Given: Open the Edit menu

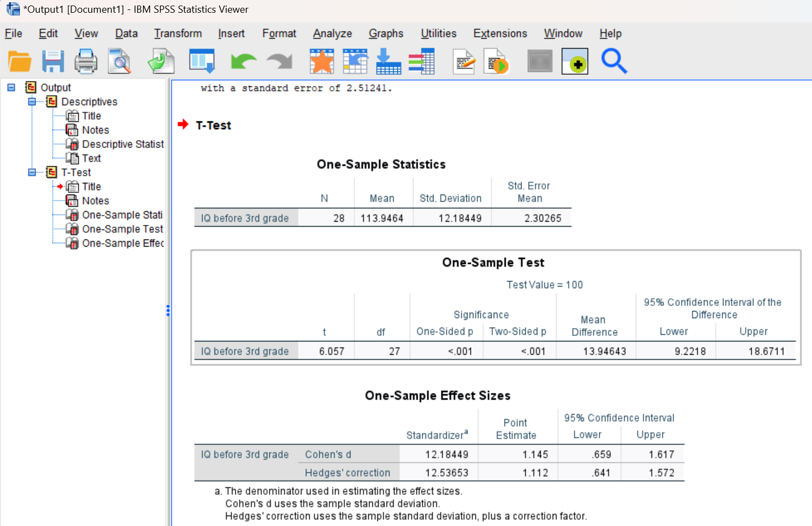Looking at the screenshot, I should pyautogui.click(x=48, y=33).
